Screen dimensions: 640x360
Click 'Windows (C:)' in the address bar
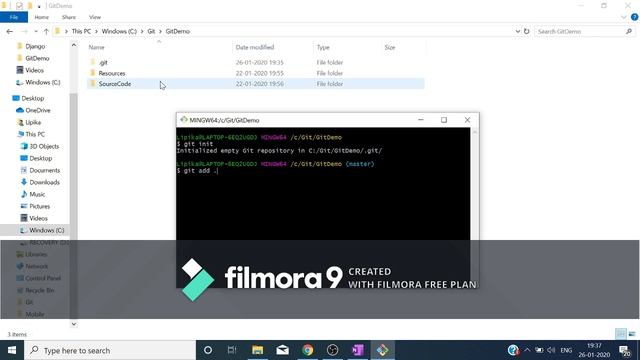point(119,31)
